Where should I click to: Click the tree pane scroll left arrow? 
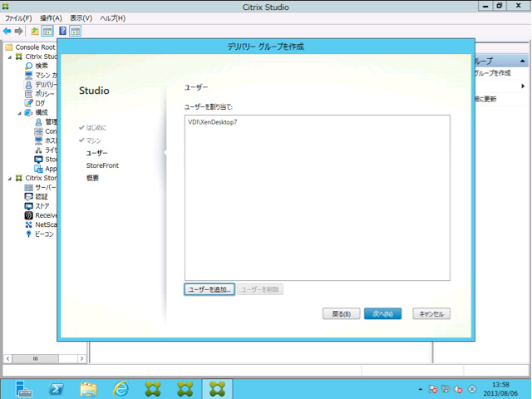[x=7, y=358]
